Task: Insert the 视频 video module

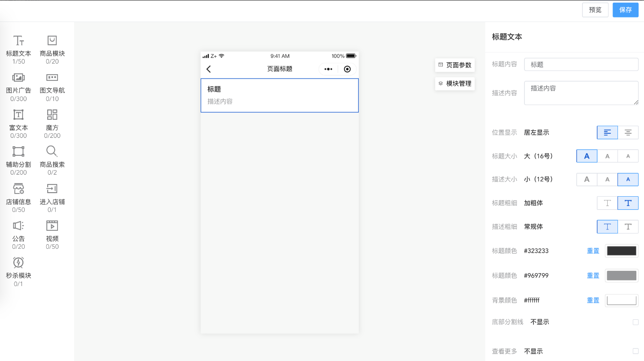Action: 52,234
